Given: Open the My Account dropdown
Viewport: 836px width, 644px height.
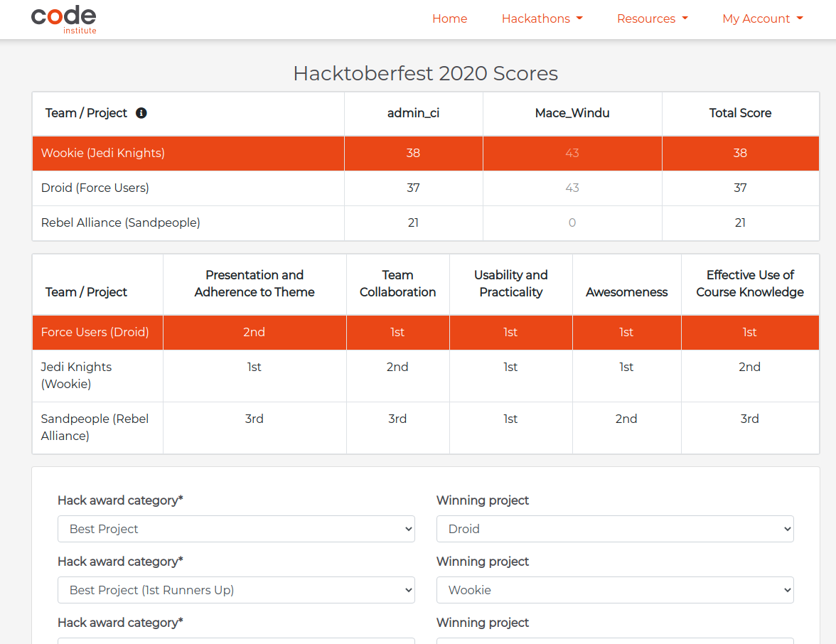Looking at the screenshot, I should [x=762, y=18].
